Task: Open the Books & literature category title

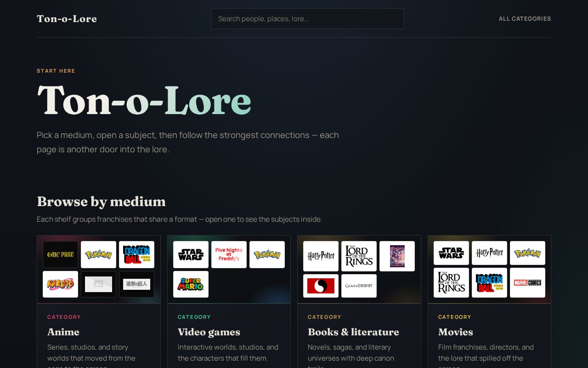Action: [353, 332]
